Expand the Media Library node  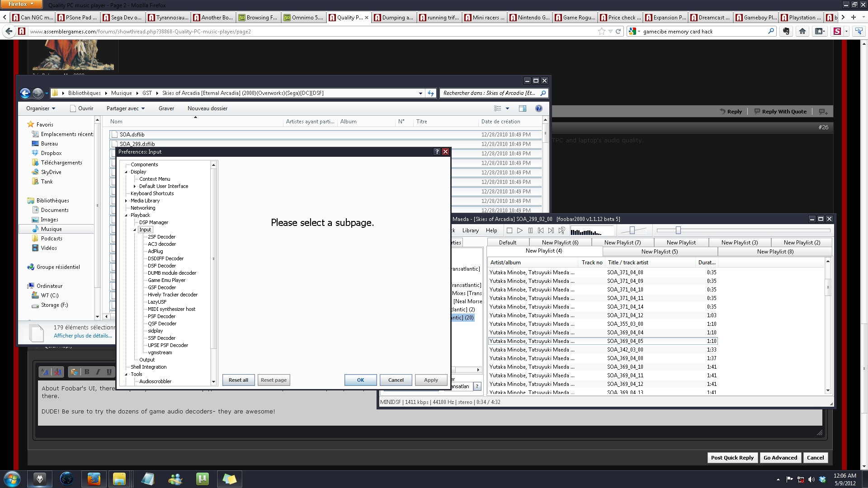[x=126, y=201]
